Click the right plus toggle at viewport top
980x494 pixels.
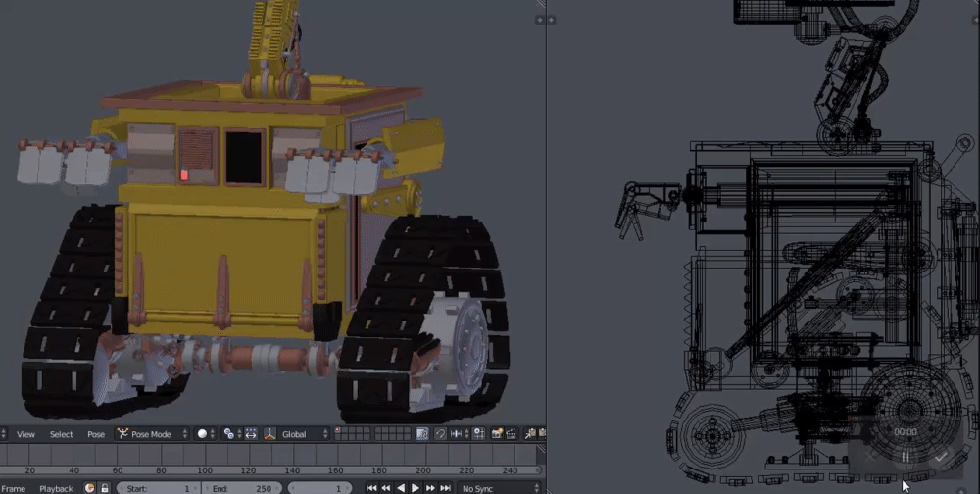(x=551, y=20)
